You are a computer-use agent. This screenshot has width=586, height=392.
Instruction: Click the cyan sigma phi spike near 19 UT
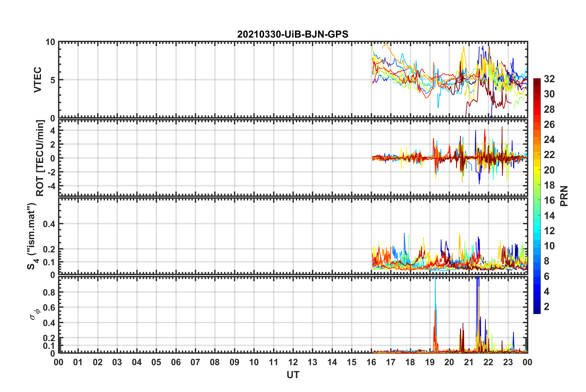[x=435, y=314]
